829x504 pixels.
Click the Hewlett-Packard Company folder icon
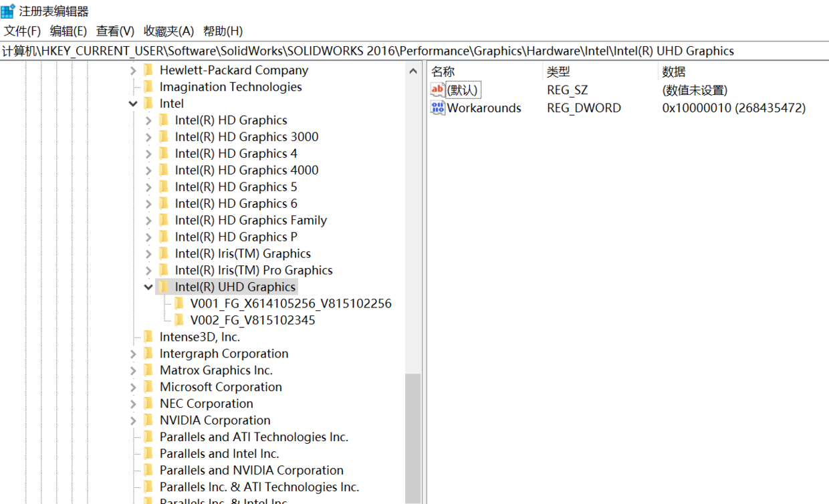click(x=148, y=70)
